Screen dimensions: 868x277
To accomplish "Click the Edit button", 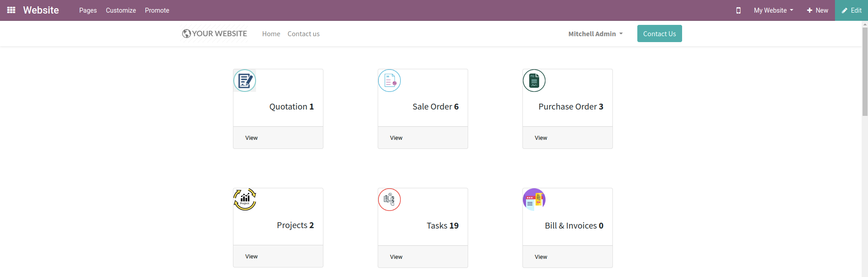I will (851, 10).
